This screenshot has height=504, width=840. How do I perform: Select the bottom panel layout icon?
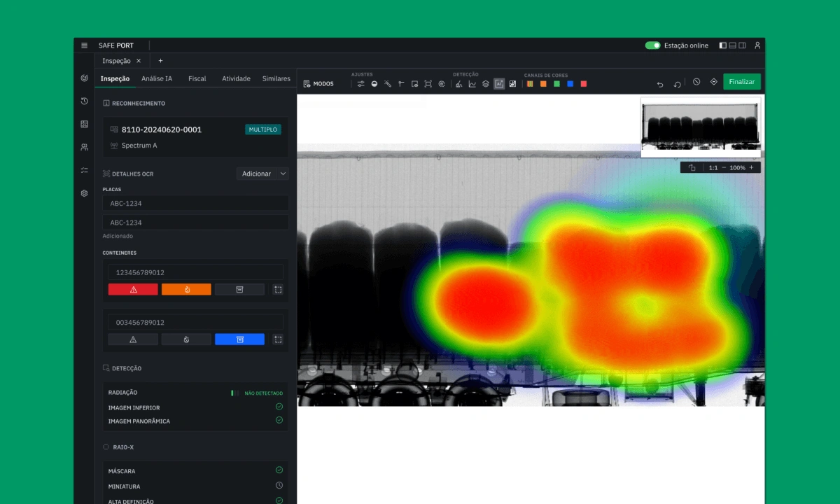point(732,45)
